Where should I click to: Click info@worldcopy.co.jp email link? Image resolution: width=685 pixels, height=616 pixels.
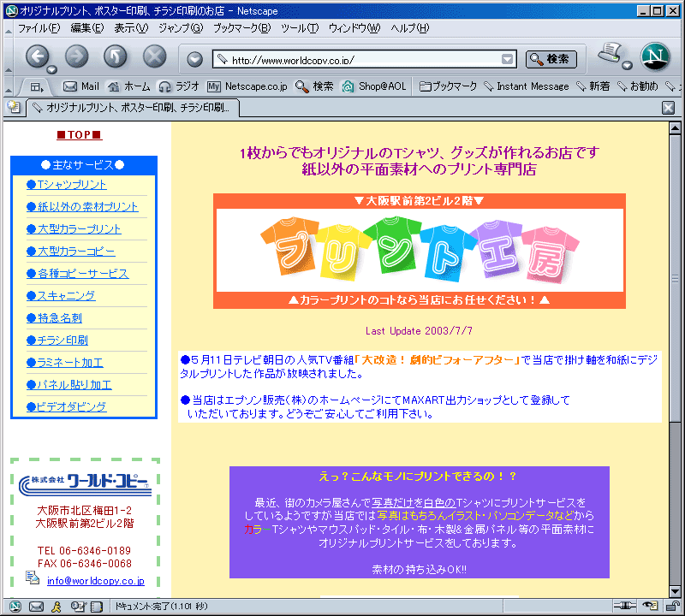pyautogui.click(x=96, y=581)
